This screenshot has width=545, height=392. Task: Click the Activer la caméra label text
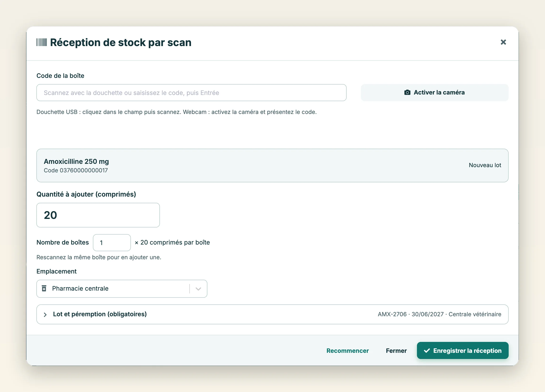[x=439, y=92]
